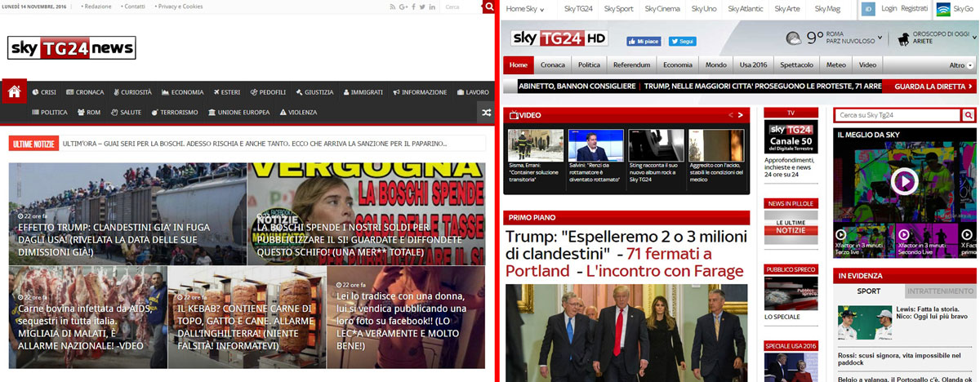Image resolution: width=980 pixels, height=382 pixels.
Task: Click the RSS feed icon in top bar
Action: [393, 7]
